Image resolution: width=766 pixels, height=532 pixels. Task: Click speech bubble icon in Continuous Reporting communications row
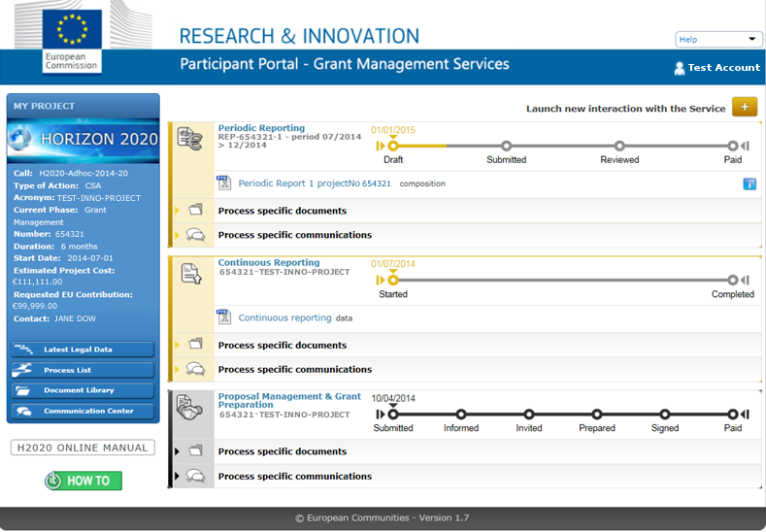click(195, 369)
